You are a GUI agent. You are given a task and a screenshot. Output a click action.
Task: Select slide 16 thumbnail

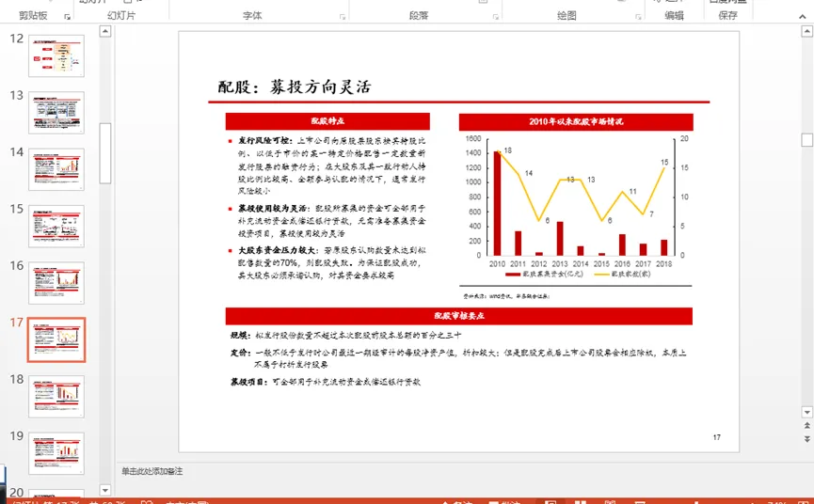coord(56,283)
